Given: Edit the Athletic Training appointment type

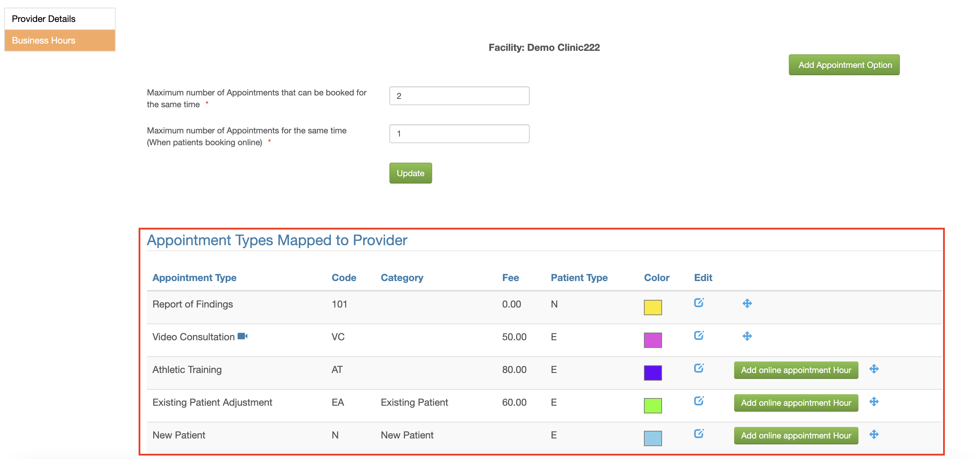Looking at the screenshot, I should click(x=699, y=368).
